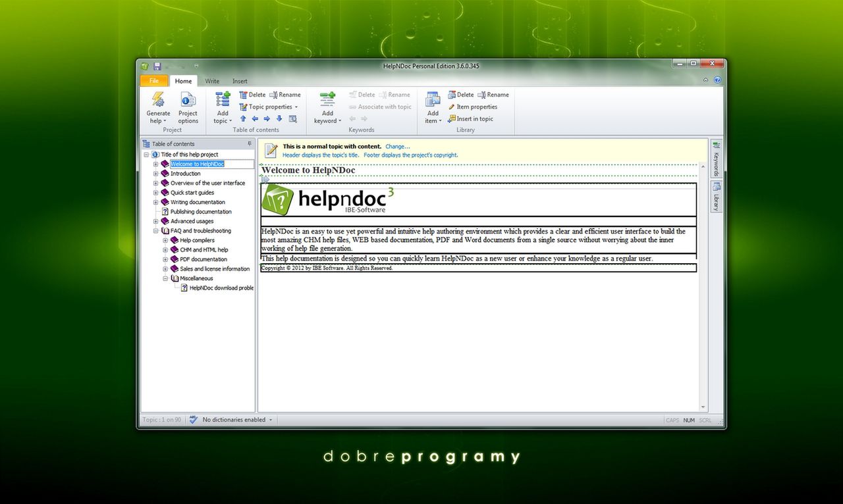This screenshot has width=843, height=504.
Task: Open the Keywords side panel tab
Action: [716, 159]
